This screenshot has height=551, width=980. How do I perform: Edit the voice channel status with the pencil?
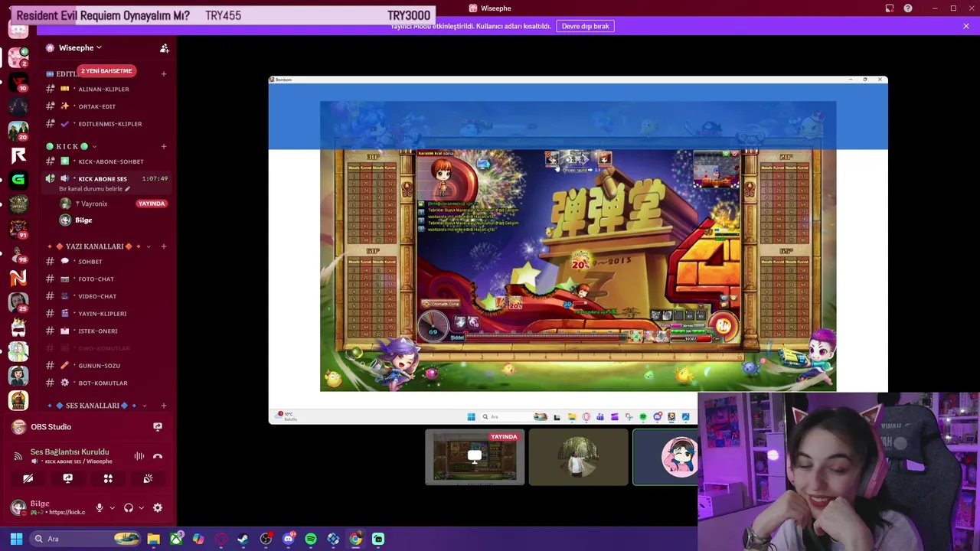tap(128, 189)
